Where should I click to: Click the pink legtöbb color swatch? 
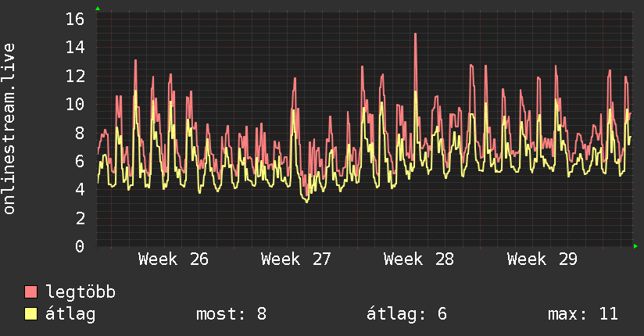(x=30, y=291)
